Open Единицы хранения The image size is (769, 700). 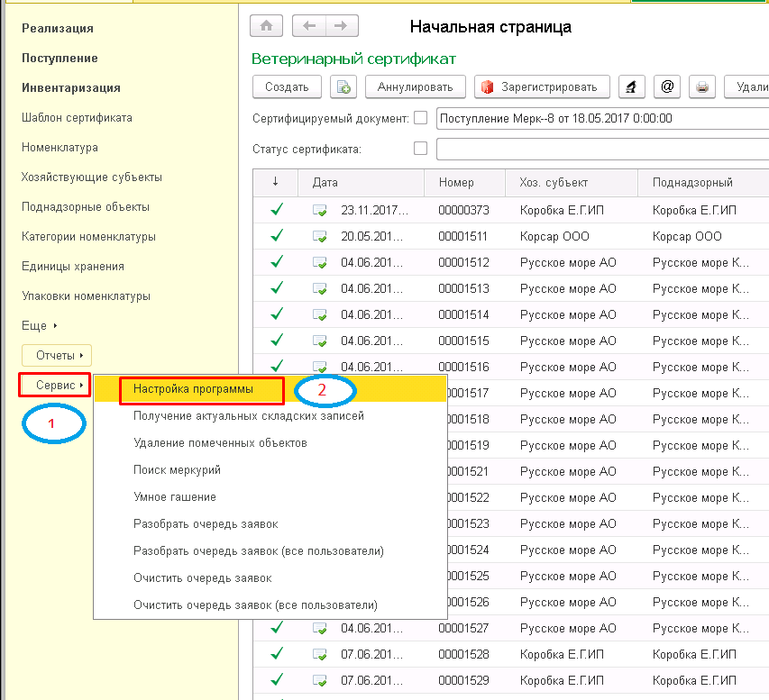(x=73, y=267)
